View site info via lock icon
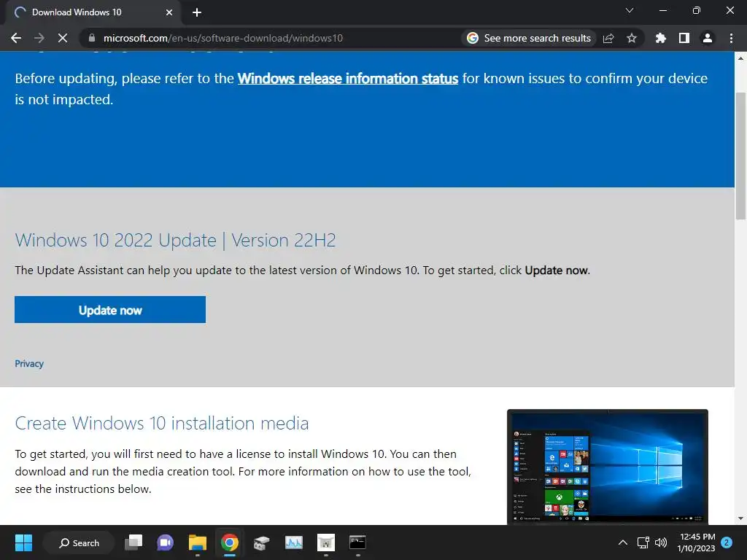This screenshot has height=560, width=747. 92,38
